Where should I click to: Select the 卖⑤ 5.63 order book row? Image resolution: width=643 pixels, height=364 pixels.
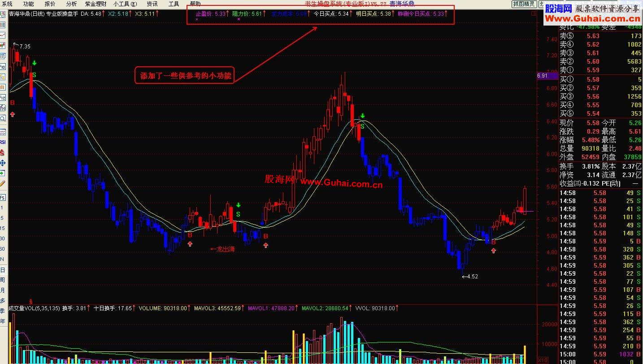(601, 36)
